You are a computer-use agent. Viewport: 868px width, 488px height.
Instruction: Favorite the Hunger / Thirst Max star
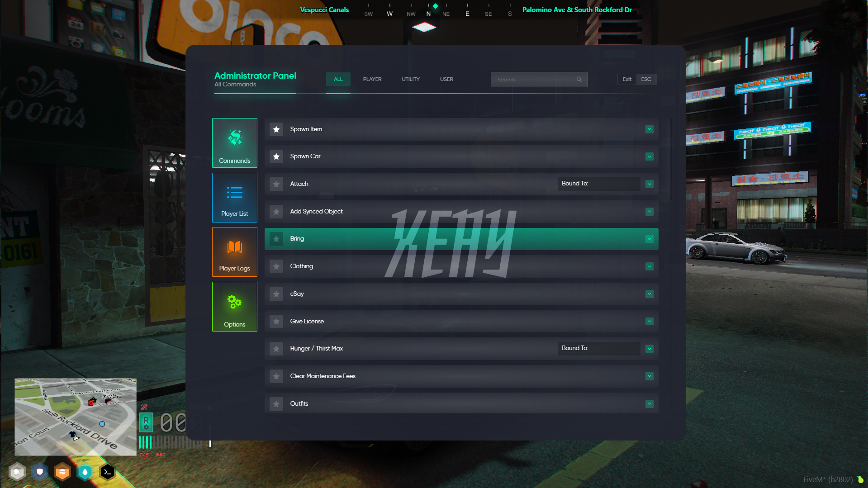point(276,349)
